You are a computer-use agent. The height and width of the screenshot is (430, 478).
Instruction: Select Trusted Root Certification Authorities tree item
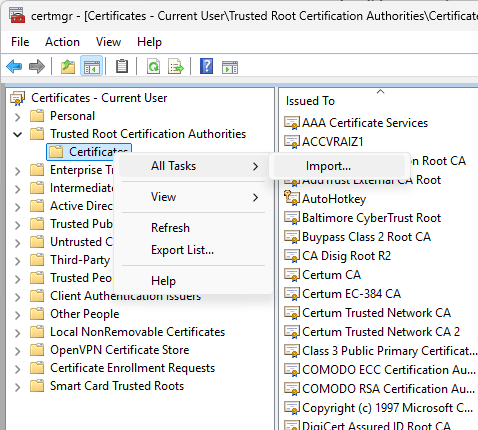148,134
